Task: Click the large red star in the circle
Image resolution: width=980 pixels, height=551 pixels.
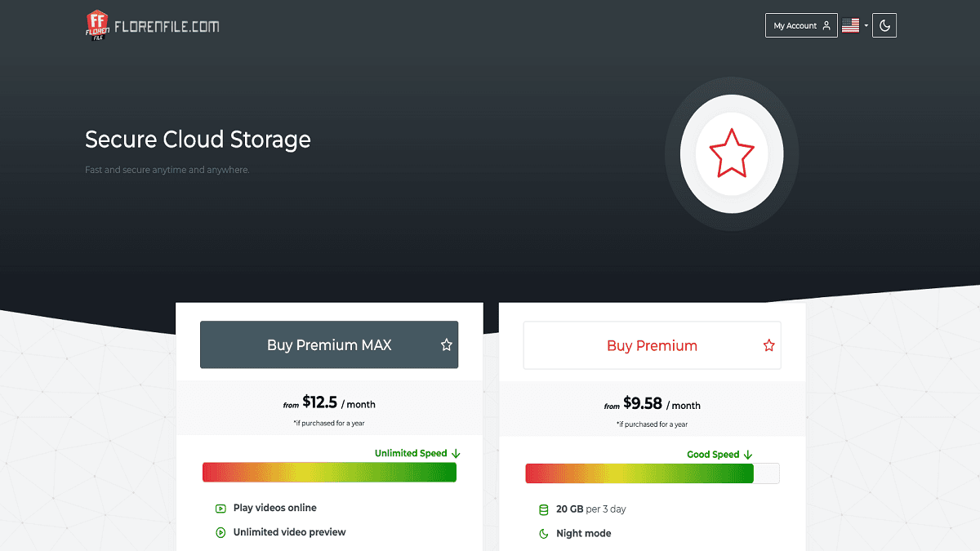Action: 732,153
